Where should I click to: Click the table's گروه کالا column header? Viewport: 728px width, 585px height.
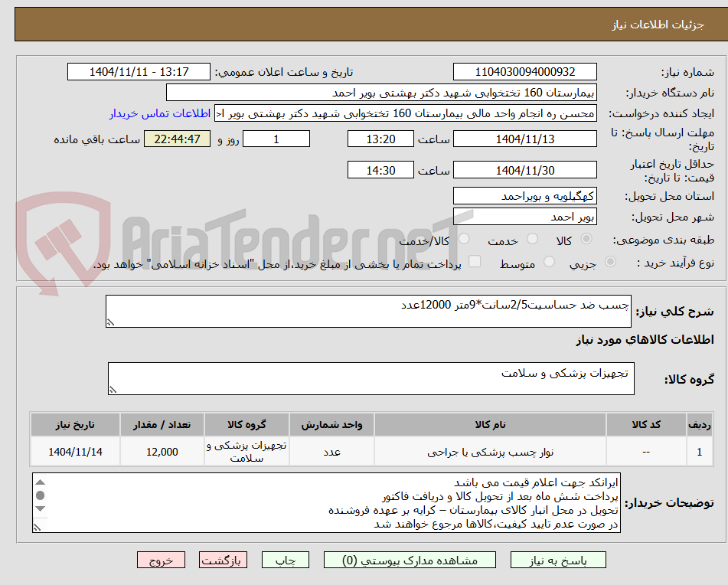click(246, 425)
